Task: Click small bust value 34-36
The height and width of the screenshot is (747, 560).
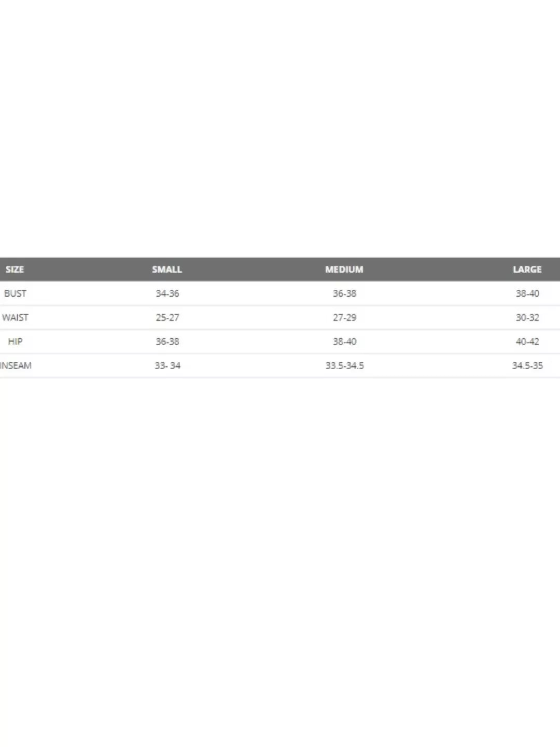Action: [x=167, y=293]
